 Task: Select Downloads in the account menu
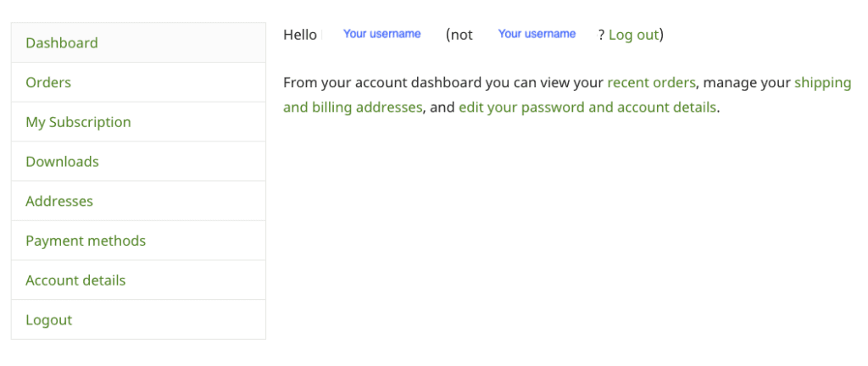coord(62,162)
